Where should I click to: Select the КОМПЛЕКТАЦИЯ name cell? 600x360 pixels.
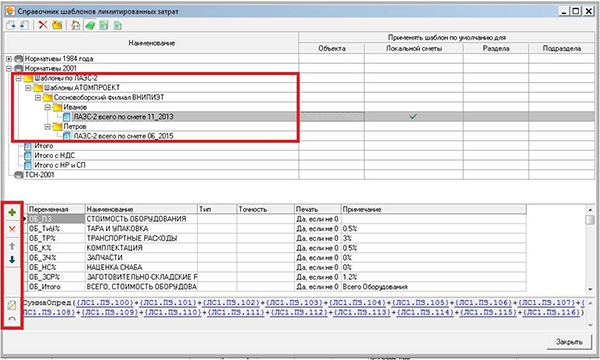coord(141,248)
